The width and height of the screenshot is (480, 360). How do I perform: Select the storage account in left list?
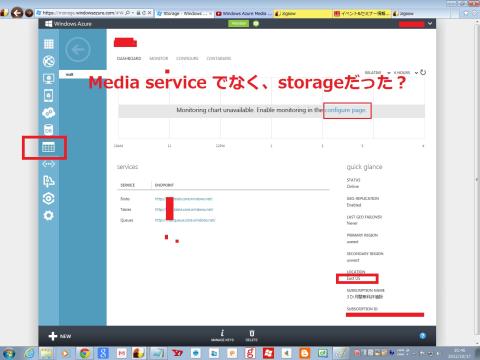coord(83,74)
